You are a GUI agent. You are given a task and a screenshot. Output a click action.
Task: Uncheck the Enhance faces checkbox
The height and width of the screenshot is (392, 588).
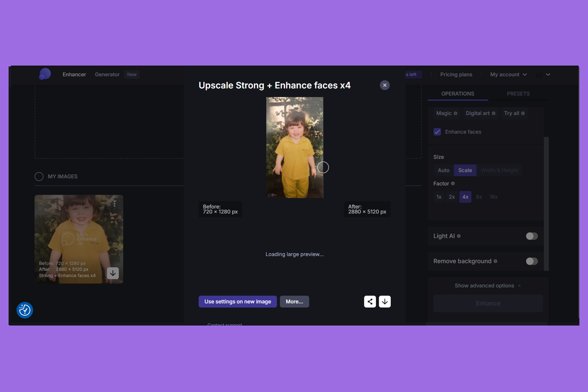pyautogui.click(x=437, y=132)
